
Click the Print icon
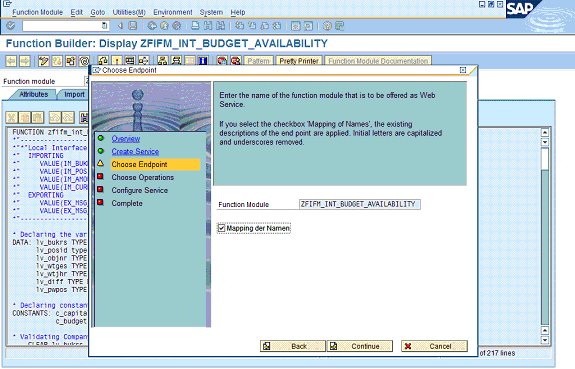[195, 26]
